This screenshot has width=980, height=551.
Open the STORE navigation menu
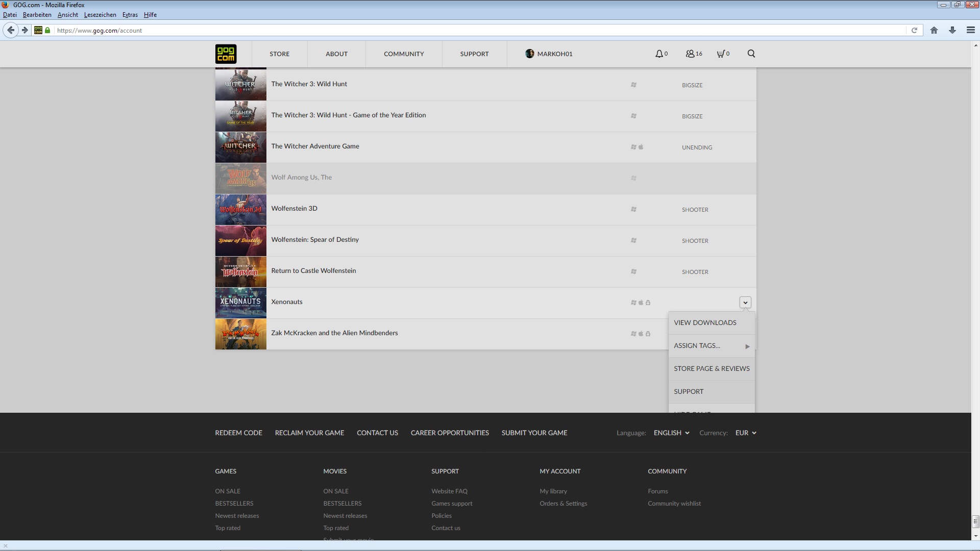point(280,54)
